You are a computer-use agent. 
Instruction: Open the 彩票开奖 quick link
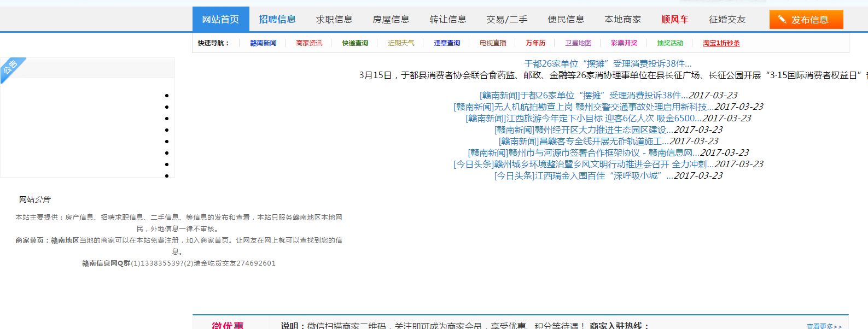click(x=624, y=43)
